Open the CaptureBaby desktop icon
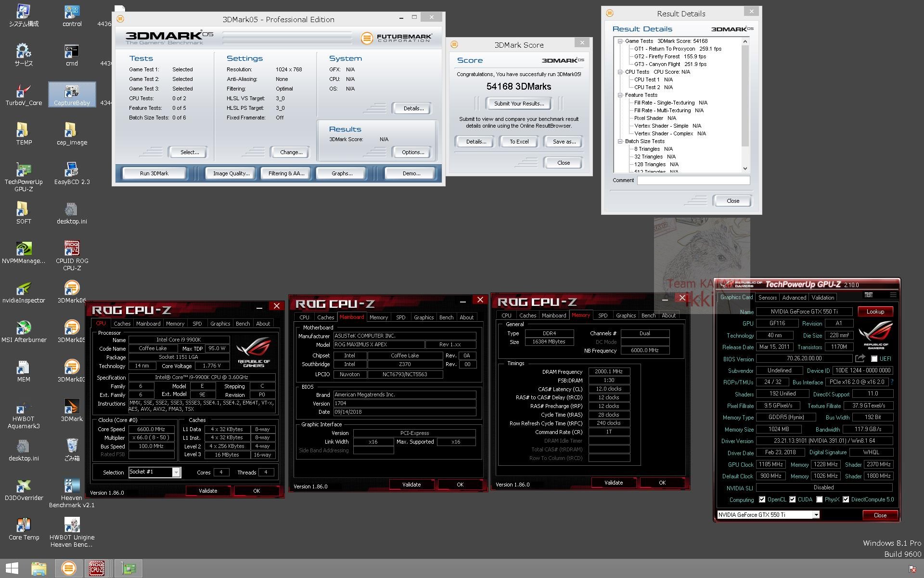Viewport: 924px width, 578px height. (x=72, y=94)
